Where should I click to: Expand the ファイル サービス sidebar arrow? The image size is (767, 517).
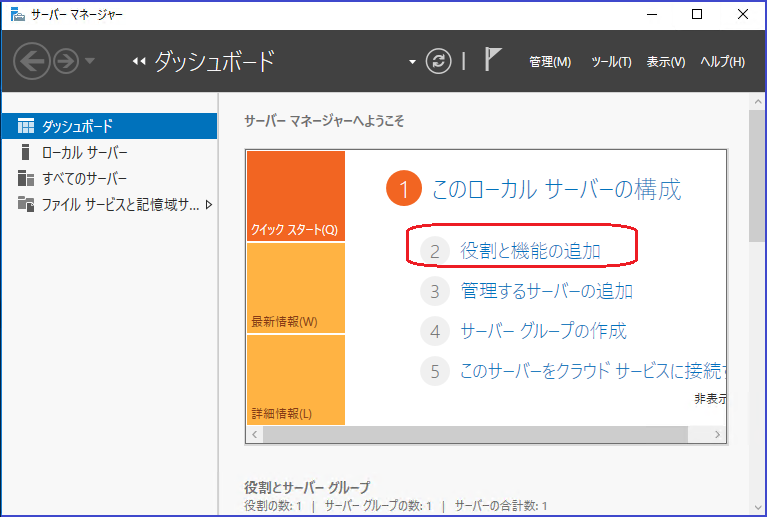point(209,204)
